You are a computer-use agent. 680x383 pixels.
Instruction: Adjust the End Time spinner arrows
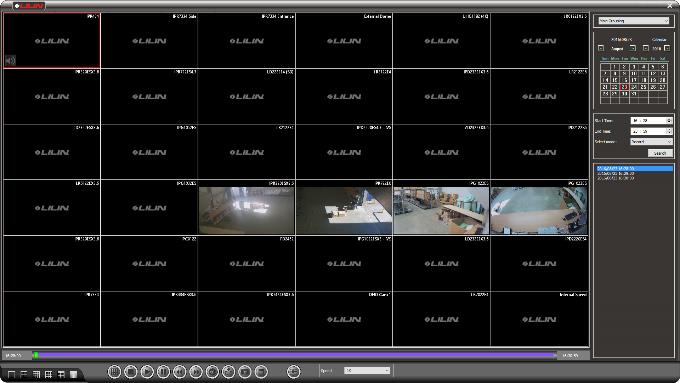click(x=669, y=131)
